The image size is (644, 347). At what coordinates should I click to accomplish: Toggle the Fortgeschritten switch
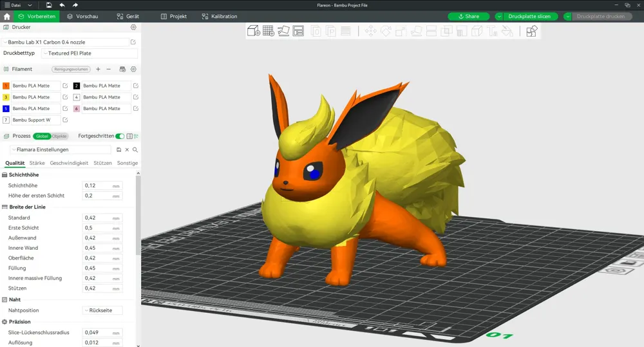120,136
